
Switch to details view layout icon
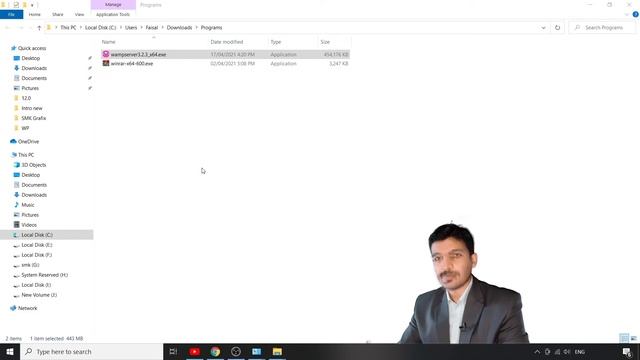624,338
